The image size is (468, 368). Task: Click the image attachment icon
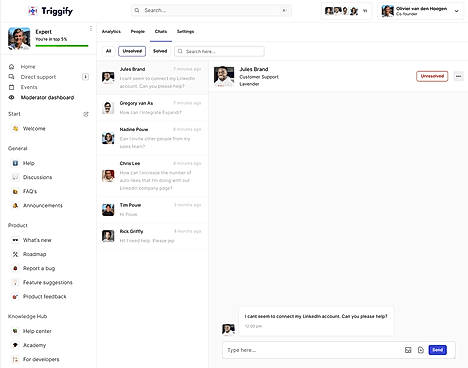(408, 350)
